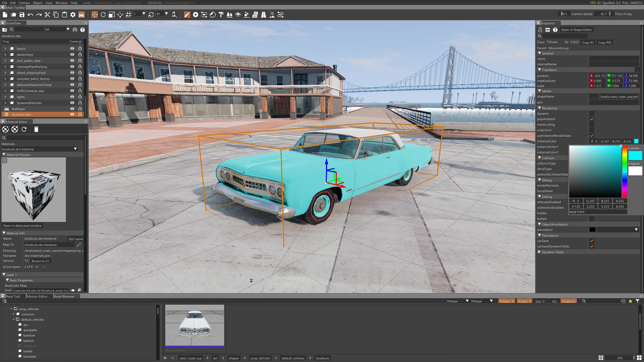Click the Road editor toolbar icon

click(x=263, y=15)
